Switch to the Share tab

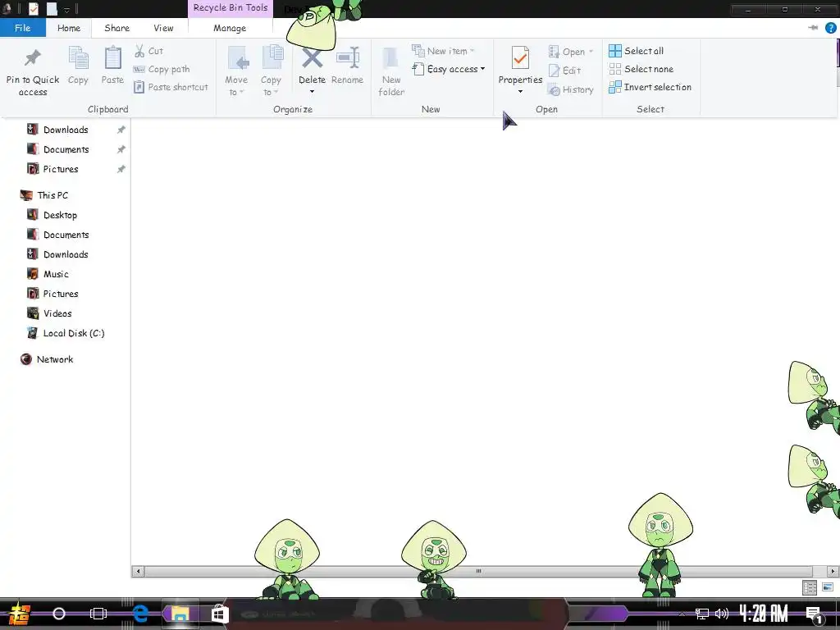116,28
